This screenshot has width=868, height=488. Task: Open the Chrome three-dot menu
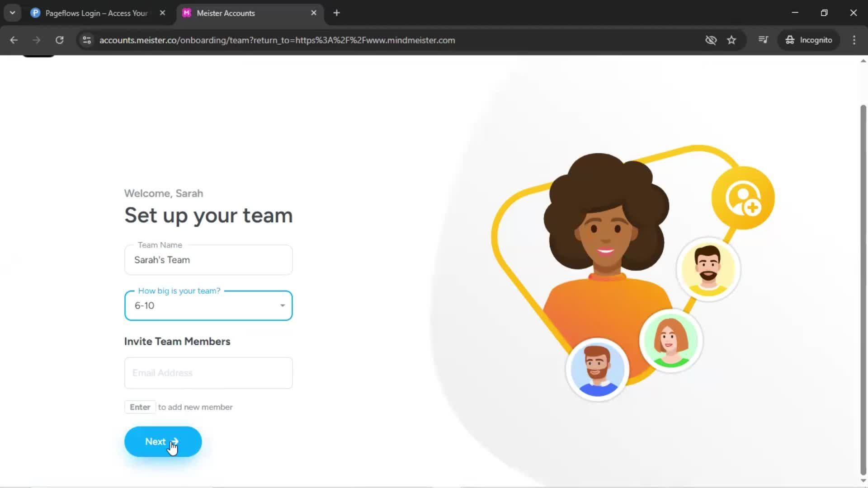click(854, 40)
